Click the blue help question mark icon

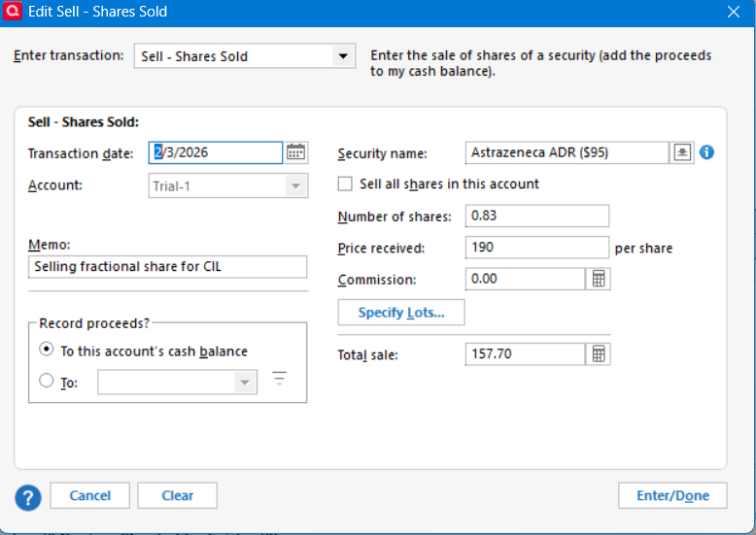(x=28, y=497)
